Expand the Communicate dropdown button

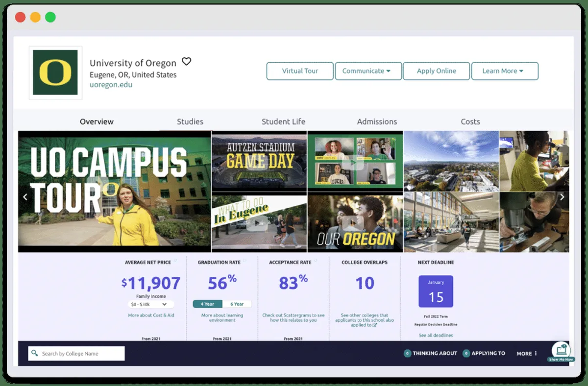click(368, 71)
